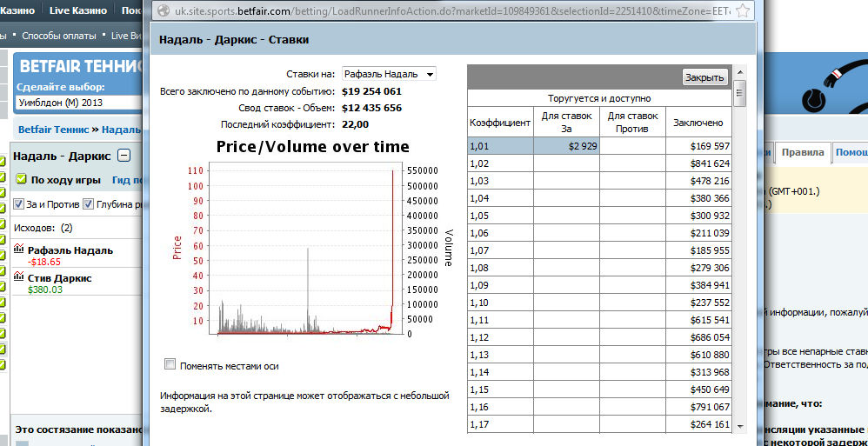Click the odds table scrollbar down arrow
868x446 pixels.
click(740, 427)
